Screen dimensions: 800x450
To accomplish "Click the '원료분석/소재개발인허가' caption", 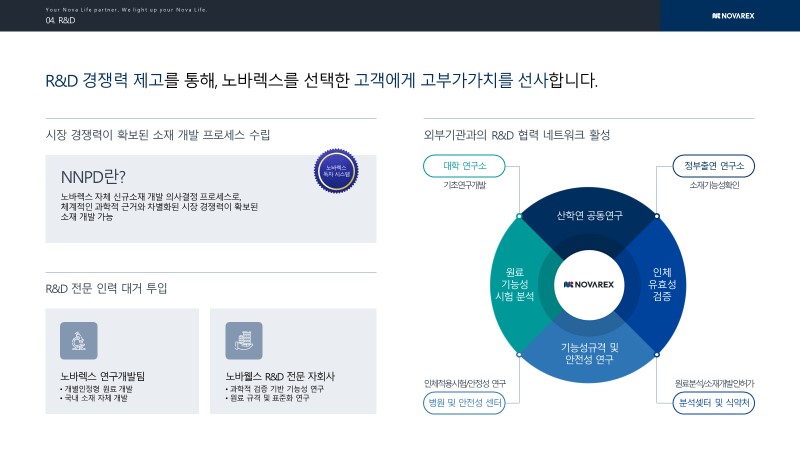I will click(x=714, y=383).
